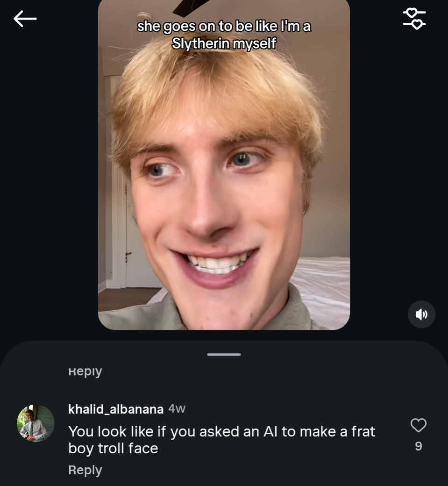Mute the video with the speaker icon
The height and width of the screenshot is (486, 448).
coord(421,314)
